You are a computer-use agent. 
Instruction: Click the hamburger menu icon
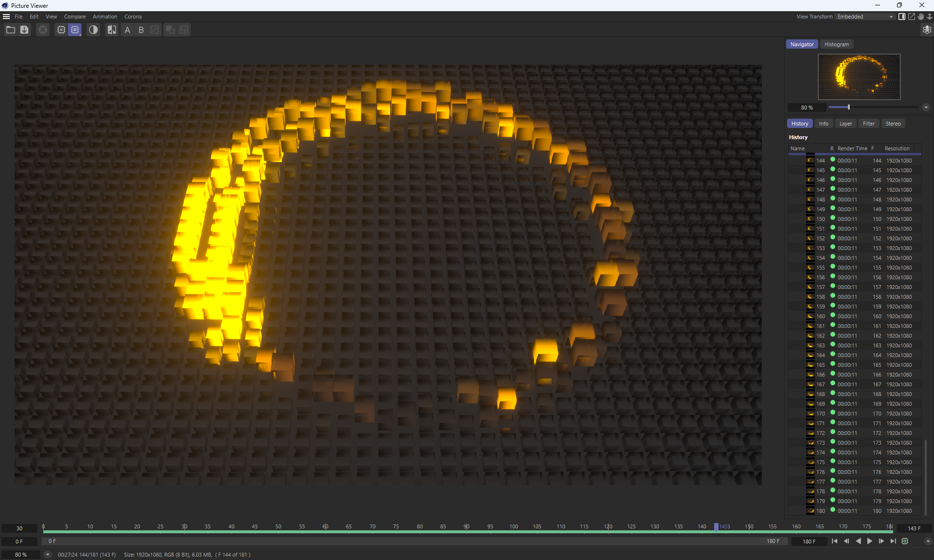6,17
